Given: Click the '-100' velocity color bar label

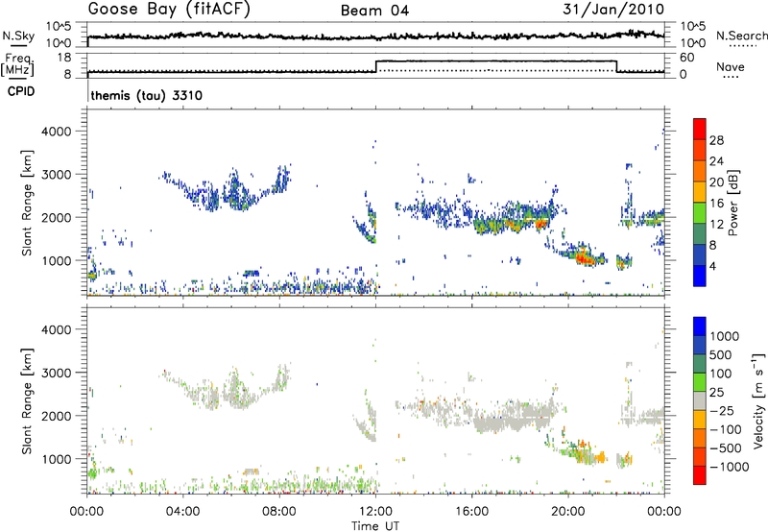Looking at the screenshot, I should pyautogui.click(x=726, y=429).
